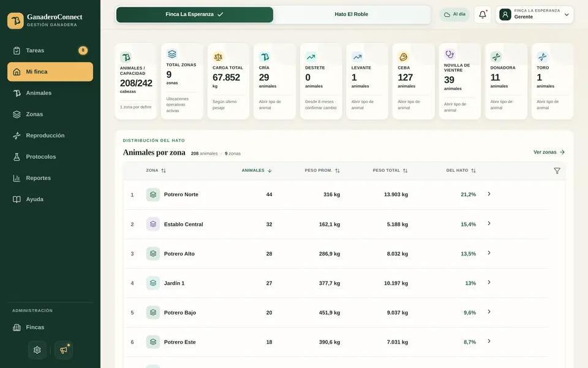Sort table by Zona column
Viewport: 588px width, 368px height.
point(156,171)
